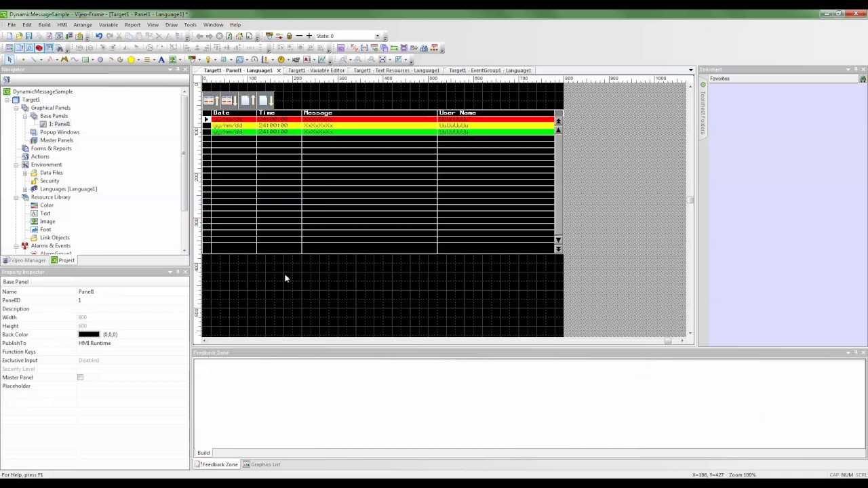Select the meter gauge tool
Image resolution: width=868 pixels, height=488 pixels.
pos(254,60)
